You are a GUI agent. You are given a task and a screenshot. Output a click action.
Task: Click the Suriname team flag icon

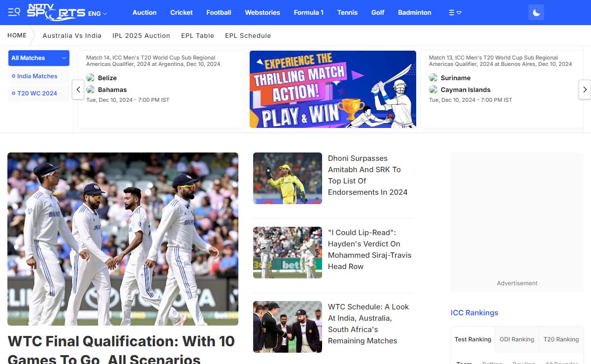pos(433,78)
